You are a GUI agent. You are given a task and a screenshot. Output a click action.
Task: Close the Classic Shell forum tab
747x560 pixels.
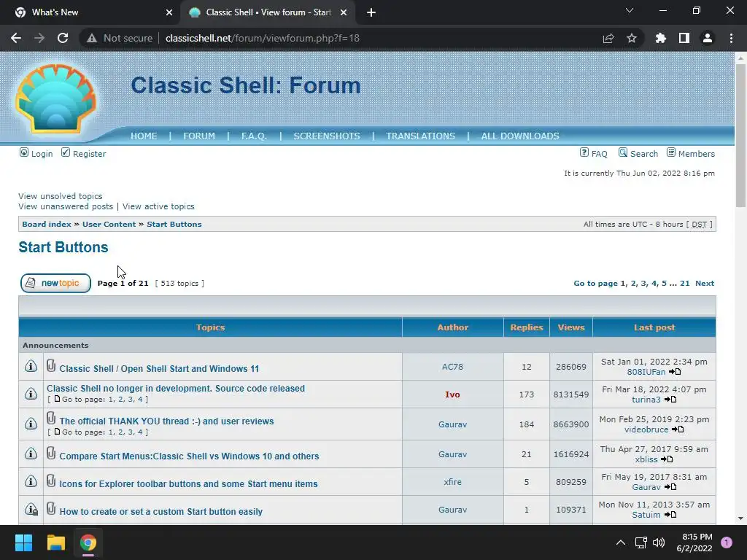344,13
